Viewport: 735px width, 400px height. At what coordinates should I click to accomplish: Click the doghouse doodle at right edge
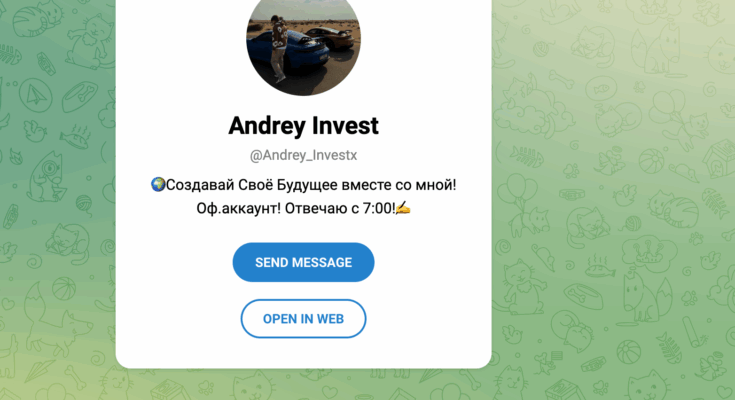point(718,159)
